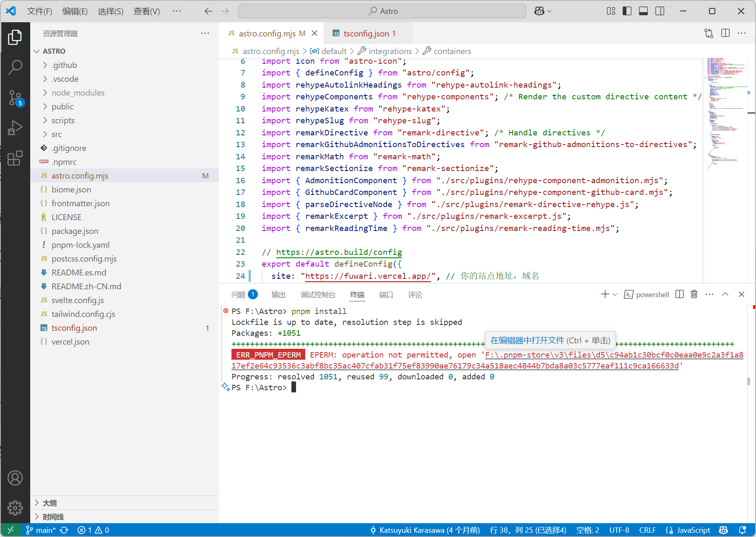Open errors and warnings count in status bar
756x537 pixels.
click(x=93, y=530)
